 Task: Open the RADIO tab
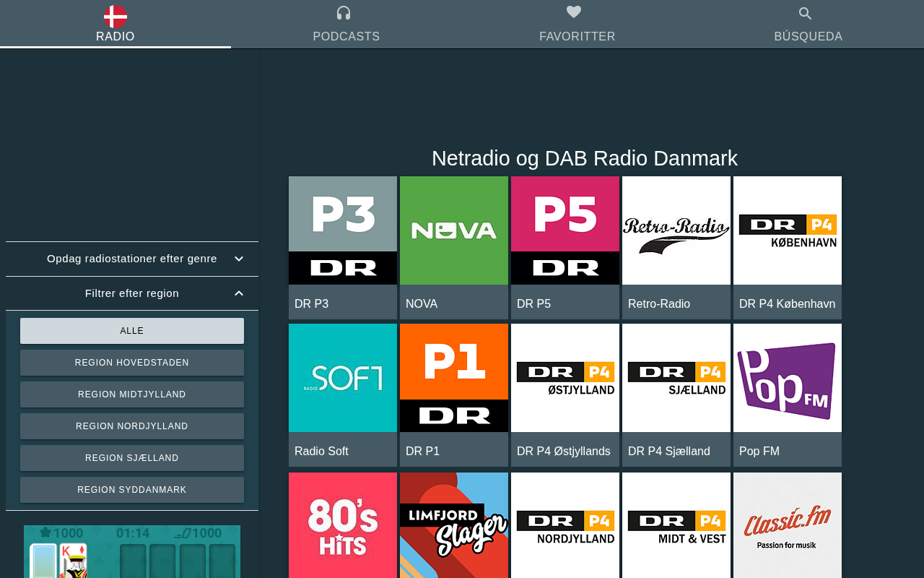coord(115,25)
